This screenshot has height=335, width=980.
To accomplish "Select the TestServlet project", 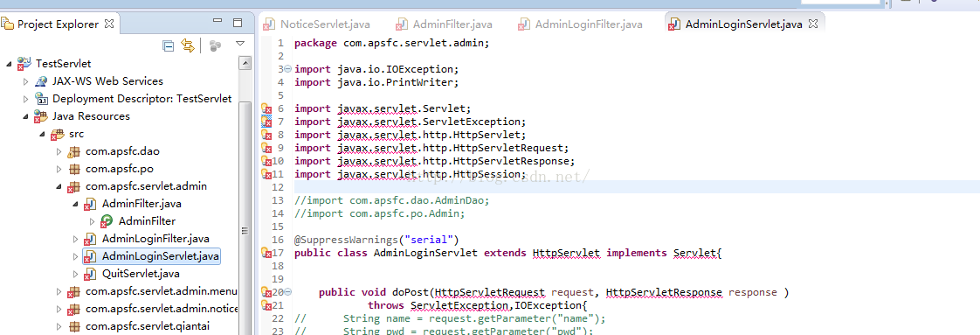I will pyautogui.click(x=63, y=64).
